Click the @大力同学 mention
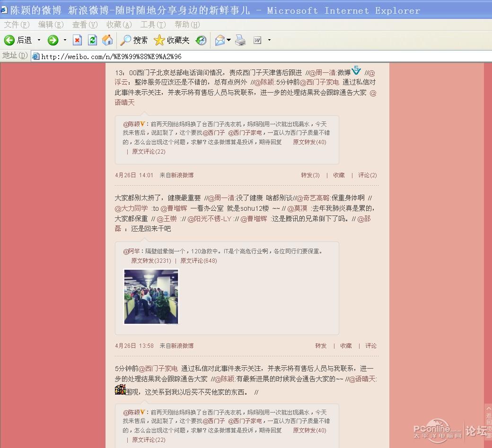The width and height of the screenshot is (492, 448). [131, 208]
